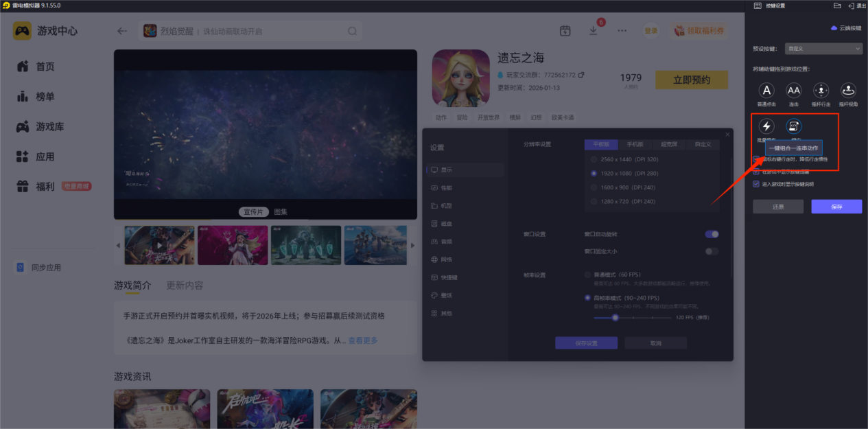Open 磁盘 disk settings category
The width and height of the screenshot is (868, 429).
point(441,223)
